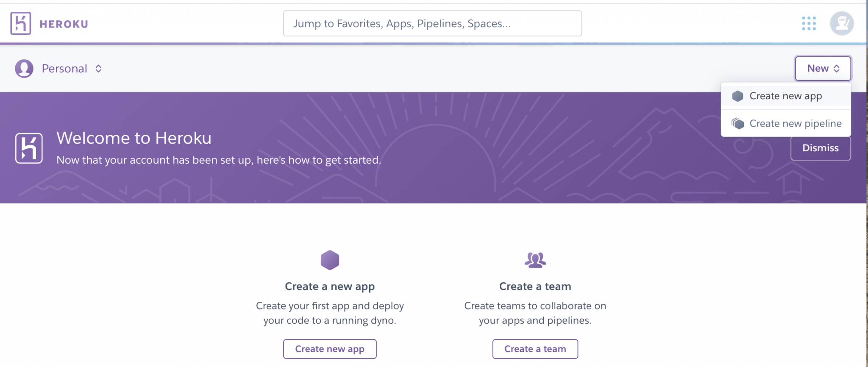The height and width of the screenshot is (367, 868).
Task: Dismiss the welcome banner
Action: [820, 148]
